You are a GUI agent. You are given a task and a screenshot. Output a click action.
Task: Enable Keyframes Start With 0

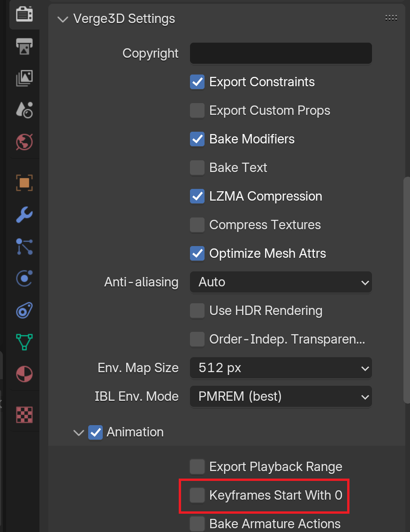coord(197,495)
